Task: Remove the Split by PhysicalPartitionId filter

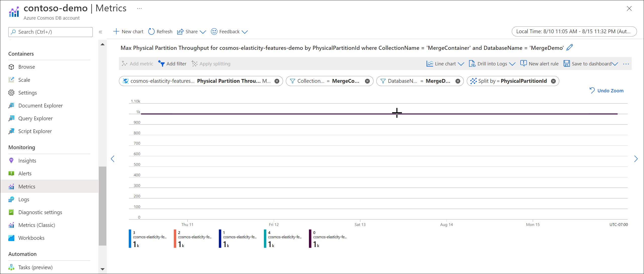Action: point(555,81)
